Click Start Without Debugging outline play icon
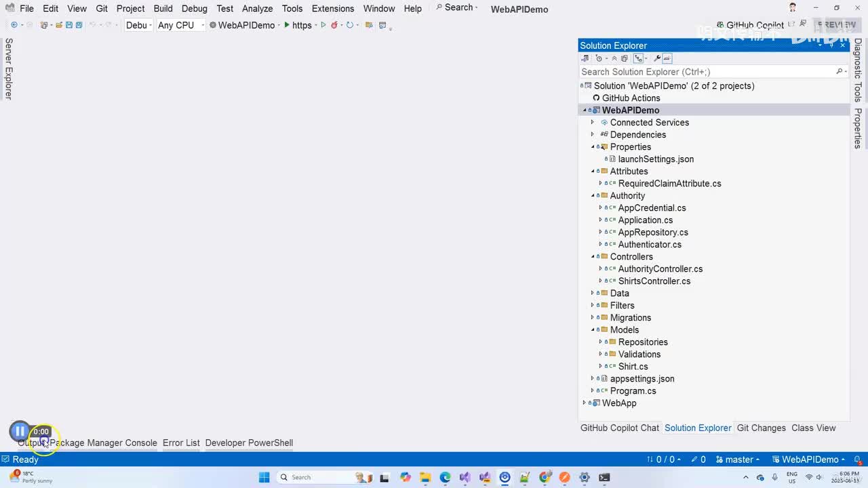 click(323, 25)
